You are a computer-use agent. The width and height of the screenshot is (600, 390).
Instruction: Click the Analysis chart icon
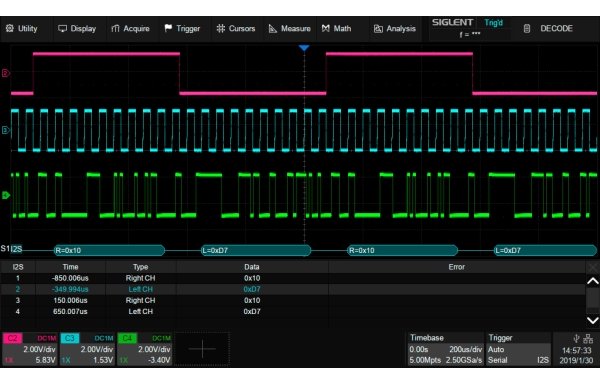pos(378,29)
